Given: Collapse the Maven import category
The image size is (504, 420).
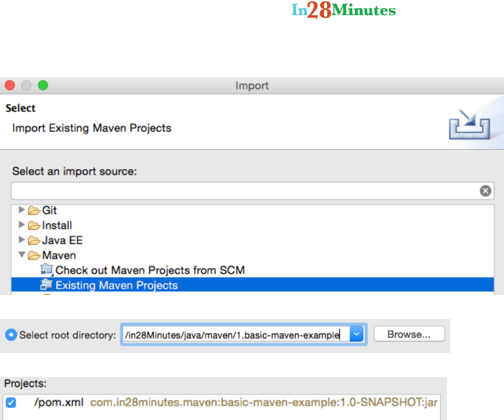Looking at the screenshot, I should [x=22, y=255].
